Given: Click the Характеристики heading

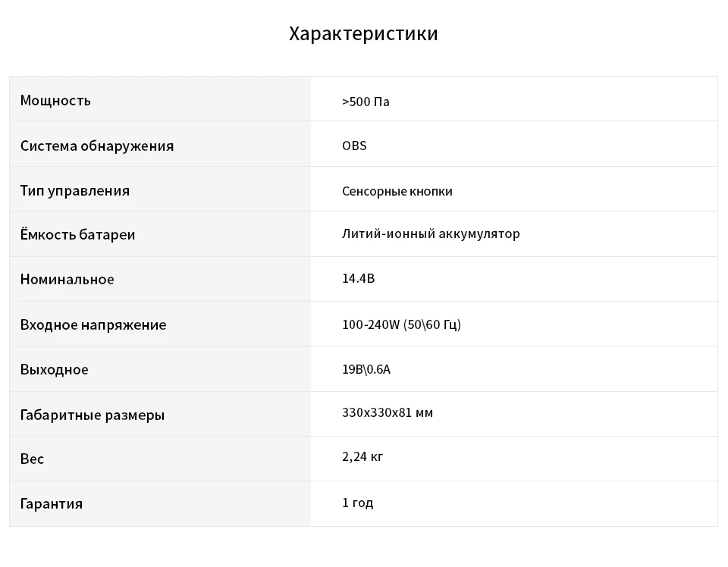Looking at the screenshot, I should pyautogui.click(x=363, y=33).
